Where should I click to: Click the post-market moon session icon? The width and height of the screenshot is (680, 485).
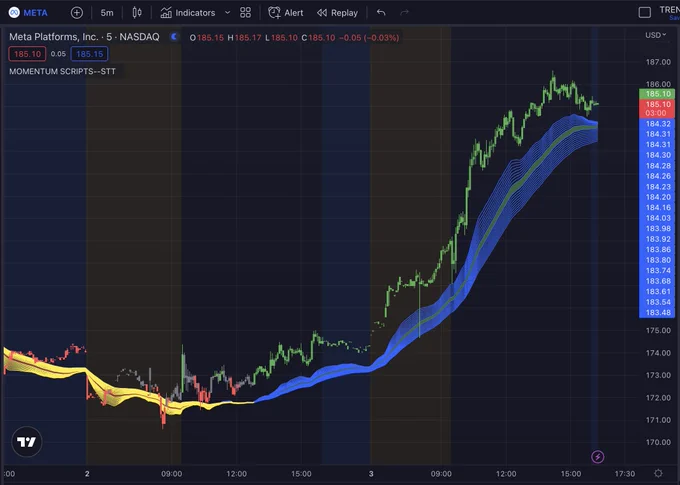(x=174, y=37)
